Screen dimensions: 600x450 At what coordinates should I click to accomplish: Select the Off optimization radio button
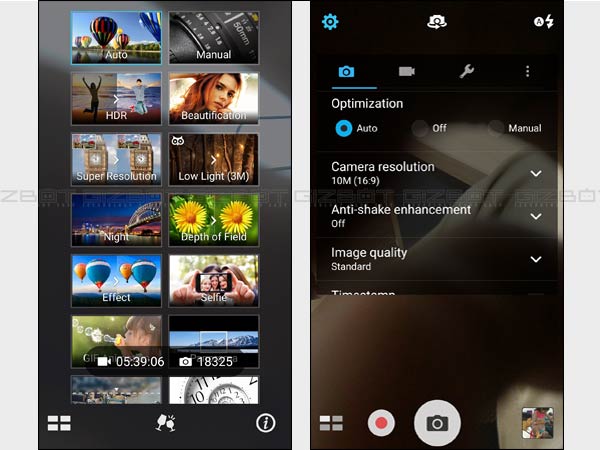(x=420, y=128)
